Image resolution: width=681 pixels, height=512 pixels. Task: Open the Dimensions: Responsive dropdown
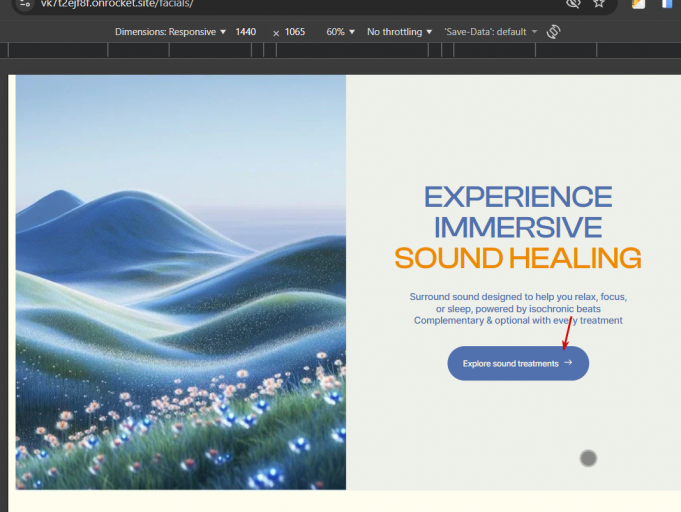[170, 32]
